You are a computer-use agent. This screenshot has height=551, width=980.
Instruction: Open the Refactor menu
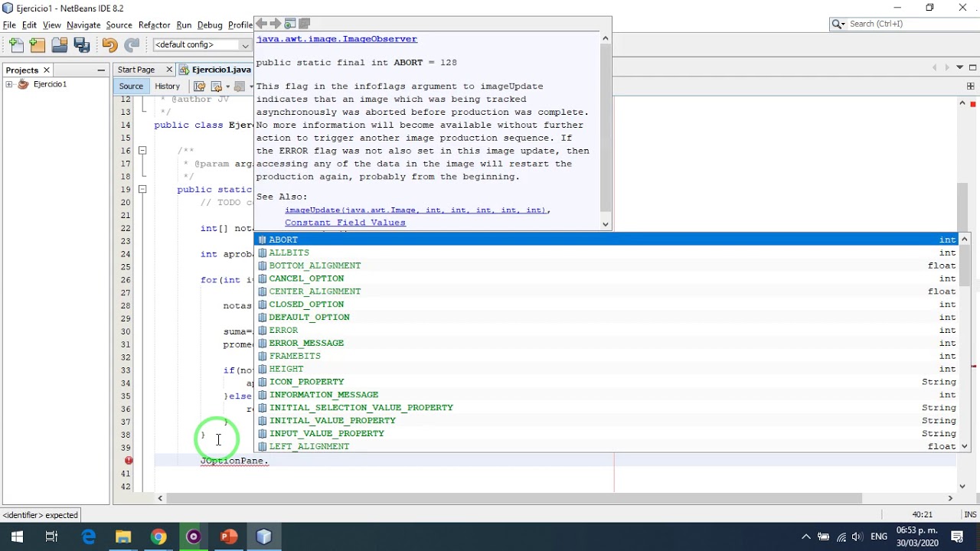pos(154,25)
